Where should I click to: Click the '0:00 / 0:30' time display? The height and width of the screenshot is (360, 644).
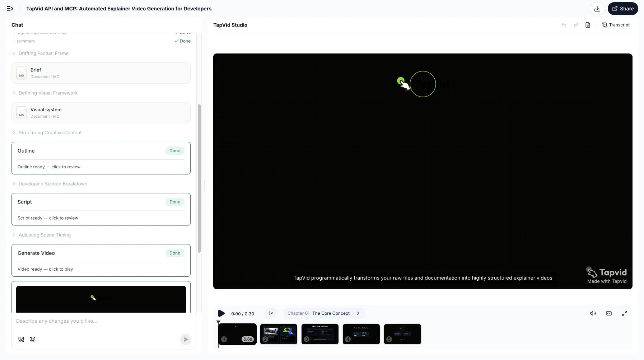coord(243,314)
